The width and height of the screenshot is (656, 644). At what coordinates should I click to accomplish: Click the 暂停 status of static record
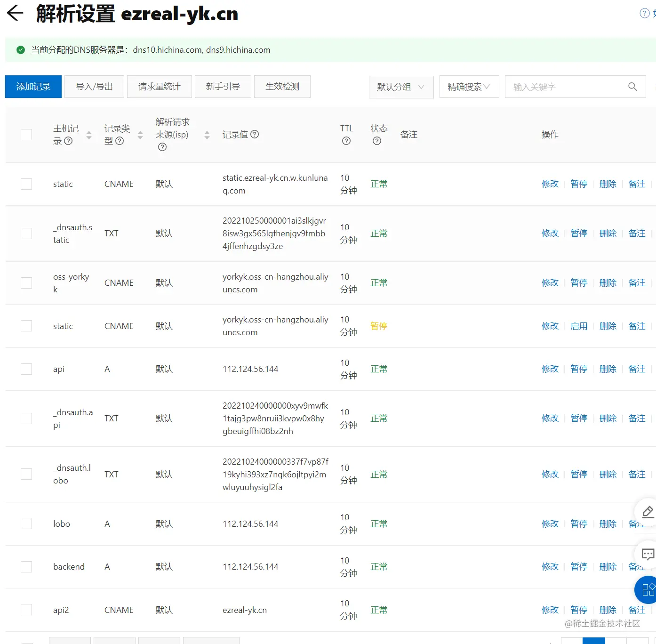click(379, 326)
